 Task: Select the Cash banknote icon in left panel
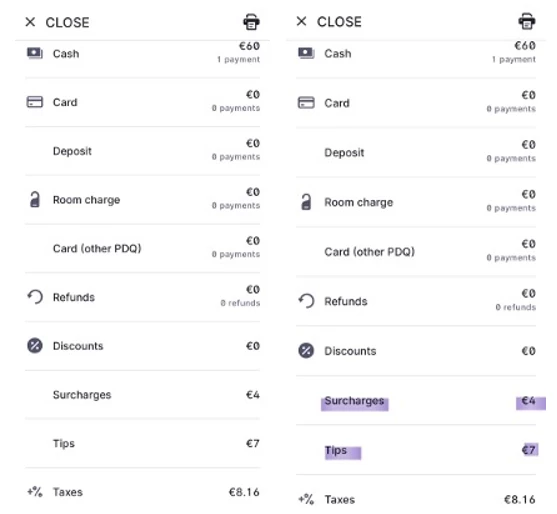click(35, 54)
